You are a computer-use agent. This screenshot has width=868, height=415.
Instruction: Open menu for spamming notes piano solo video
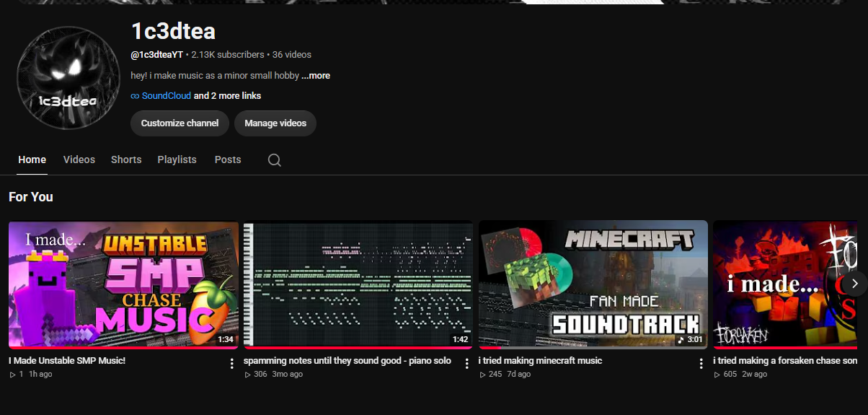466,364
